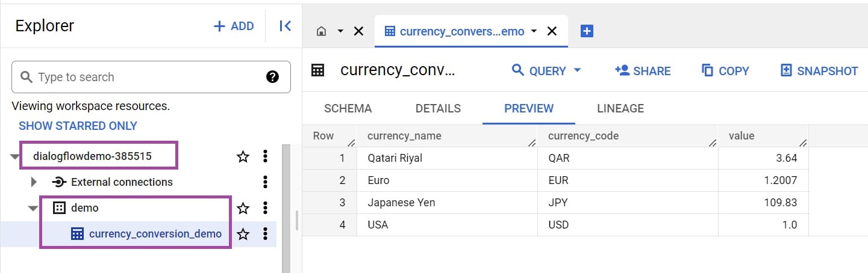Open more options for External connections
Screen dimensions: 868x273
coord(265,182)
